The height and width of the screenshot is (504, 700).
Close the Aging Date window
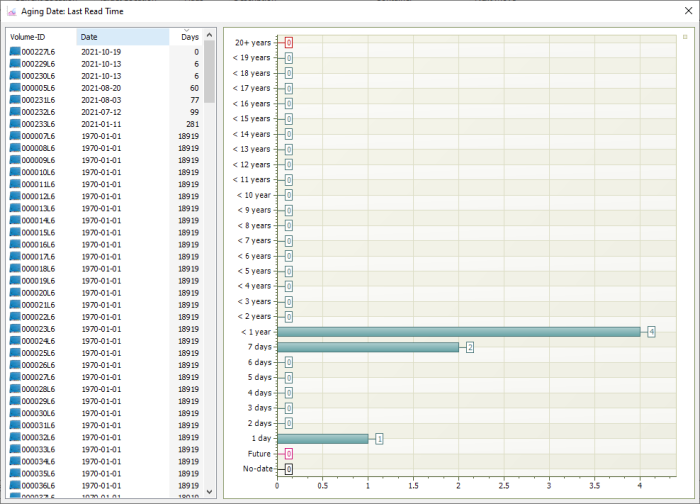682,10
